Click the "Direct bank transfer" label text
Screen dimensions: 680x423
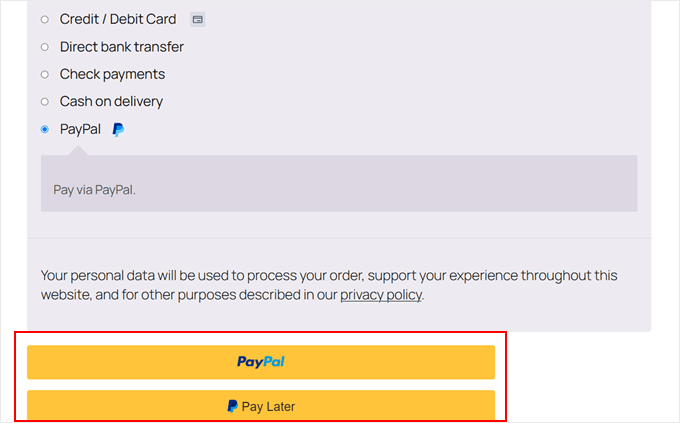tap(122, 47)
